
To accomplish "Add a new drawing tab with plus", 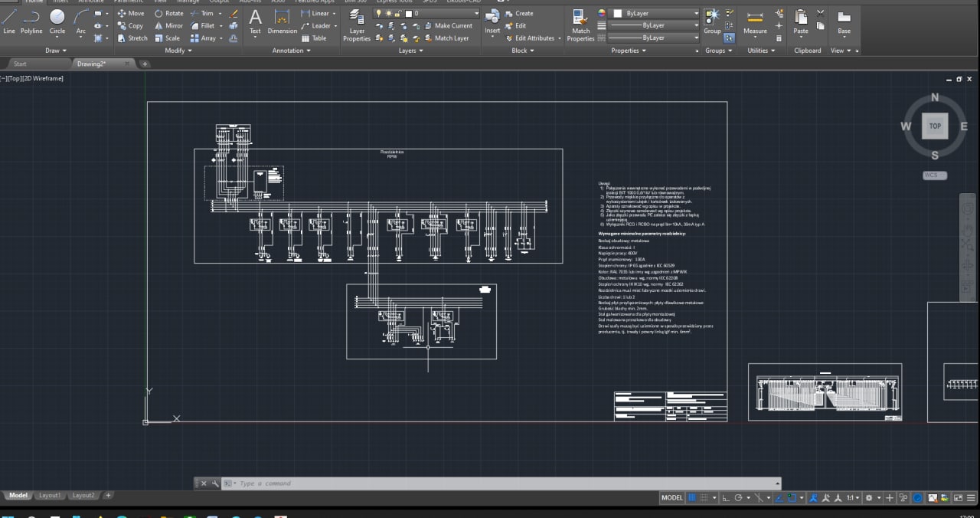I will click(145, 64).
